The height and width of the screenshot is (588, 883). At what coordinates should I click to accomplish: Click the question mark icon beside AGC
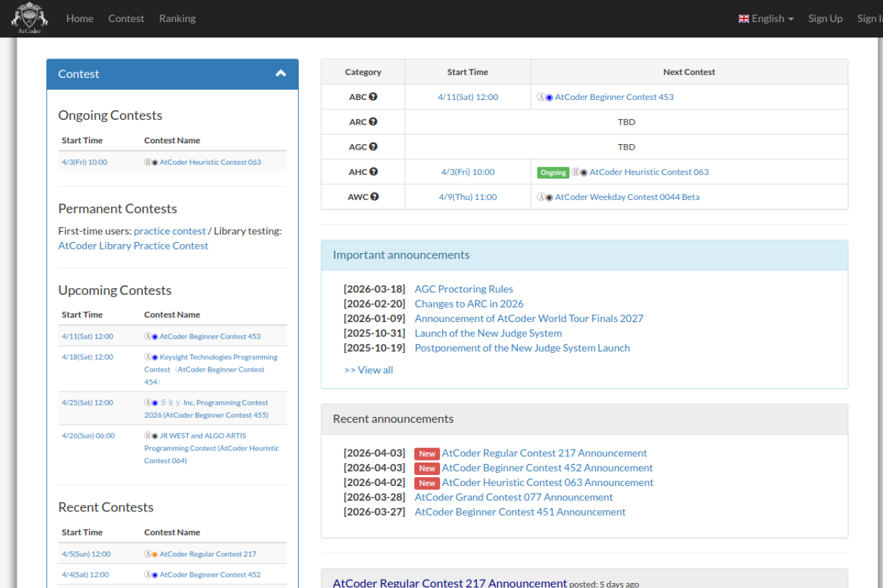[373, 147]
